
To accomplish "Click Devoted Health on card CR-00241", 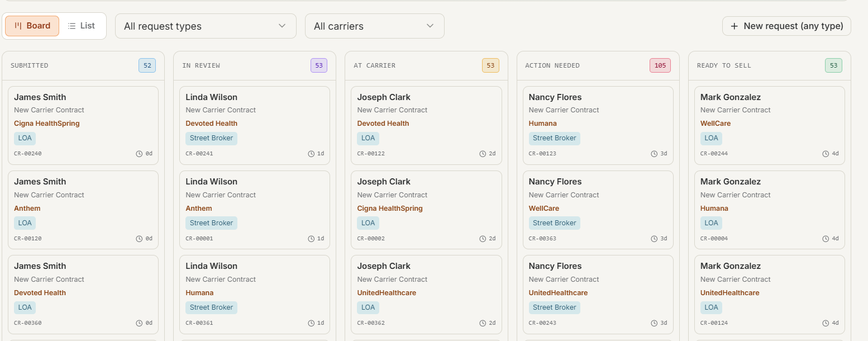I will (x=212, y=124).
